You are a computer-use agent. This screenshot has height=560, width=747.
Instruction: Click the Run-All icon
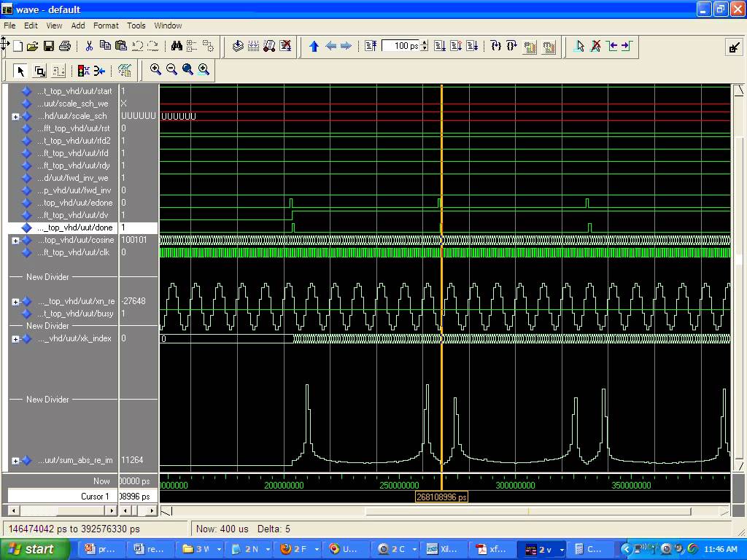(472, 46)
